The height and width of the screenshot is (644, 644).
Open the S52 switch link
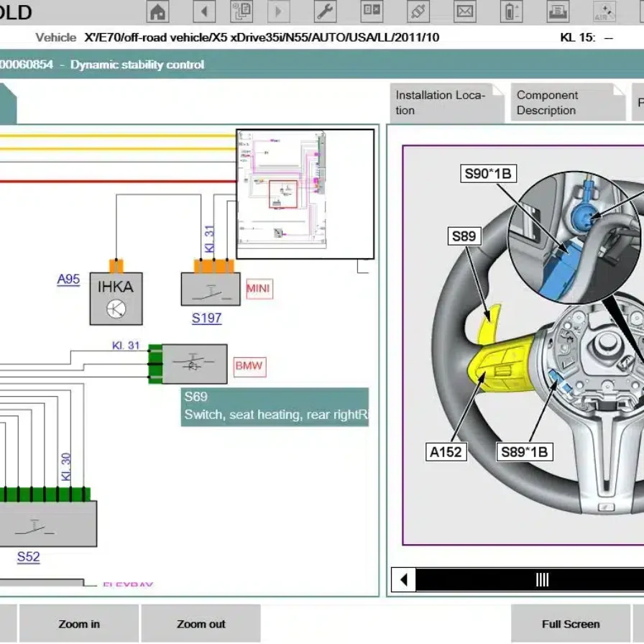pos(28,557)
